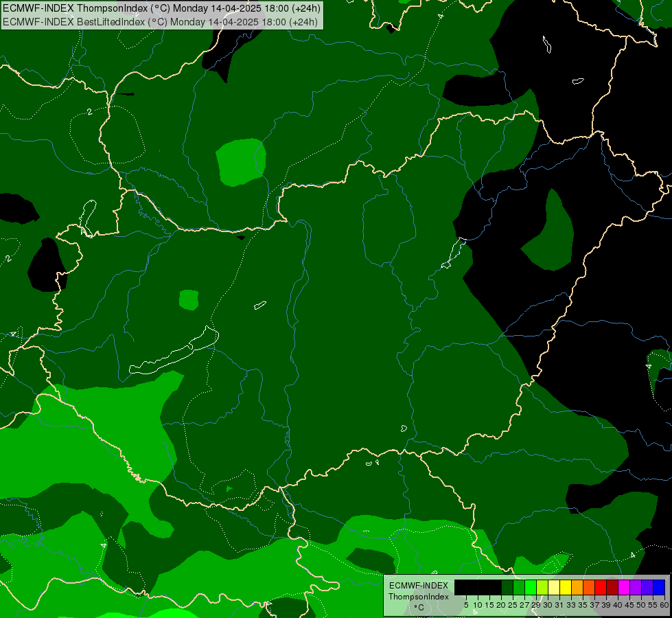Image resolution: width=672 pixels, height=618 pixels.
Task: Click the ThompsonIndex title line at top
Action: click(161, 8)
